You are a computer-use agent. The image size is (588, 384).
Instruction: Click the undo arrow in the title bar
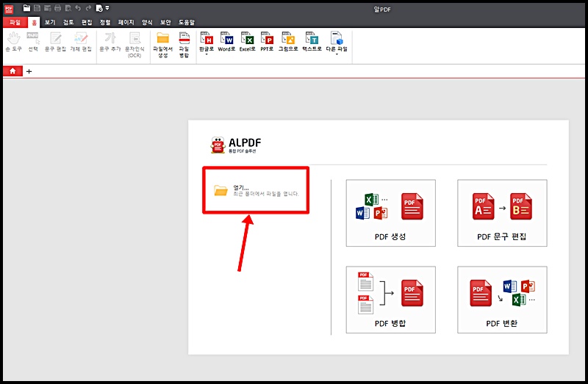coord(78,8)
